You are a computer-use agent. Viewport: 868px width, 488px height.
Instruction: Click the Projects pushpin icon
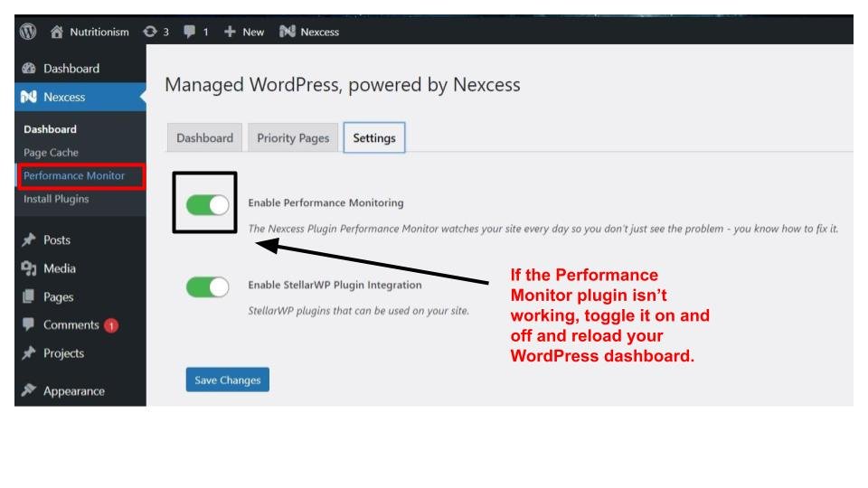[29, 353]
